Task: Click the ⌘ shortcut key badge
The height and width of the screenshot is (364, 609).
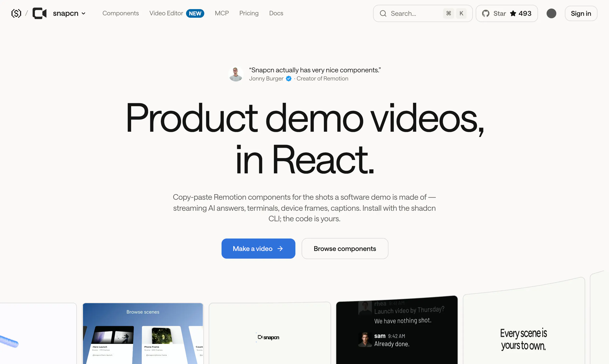Action: pos(449,13)
